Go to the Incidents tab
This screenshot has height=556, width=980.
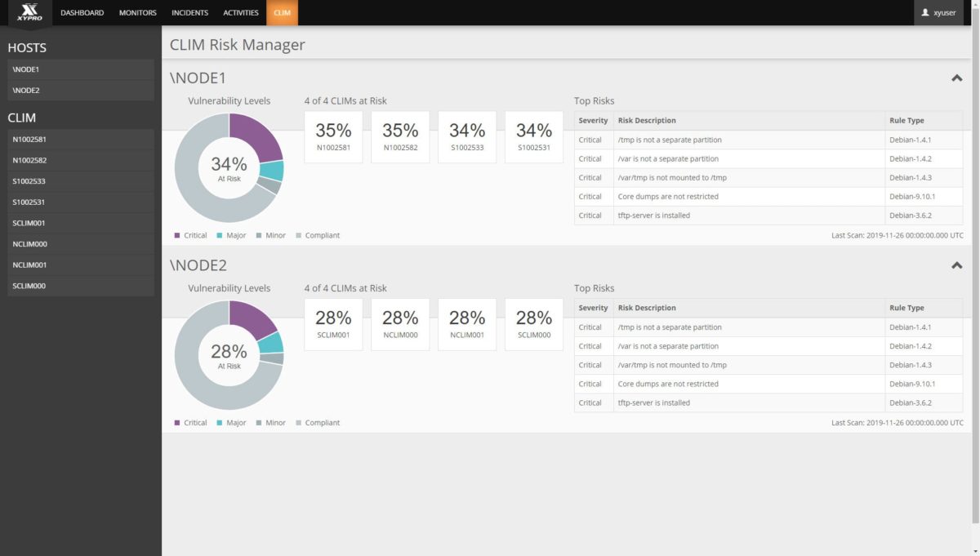coord(189,13)
